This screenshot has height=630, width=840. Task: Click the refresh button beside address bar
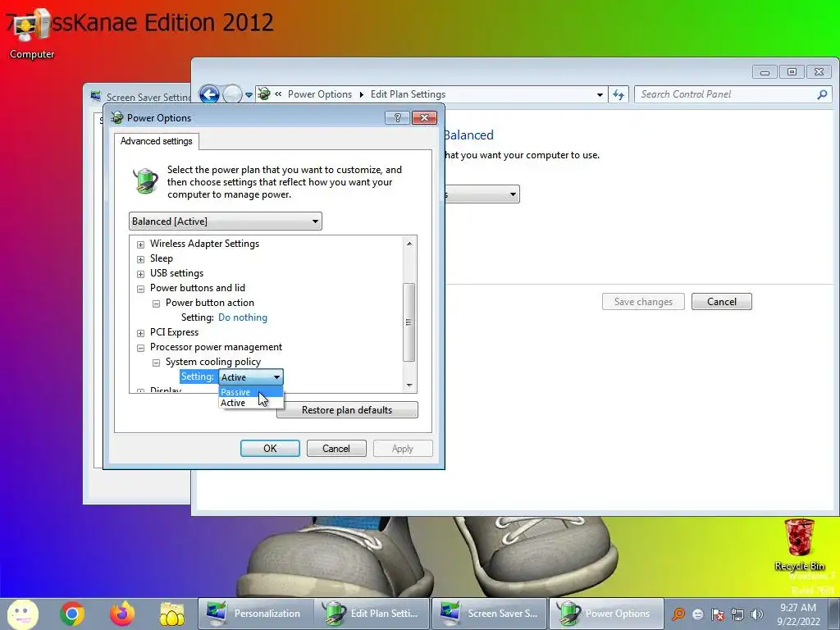click(x=619, y=95)
